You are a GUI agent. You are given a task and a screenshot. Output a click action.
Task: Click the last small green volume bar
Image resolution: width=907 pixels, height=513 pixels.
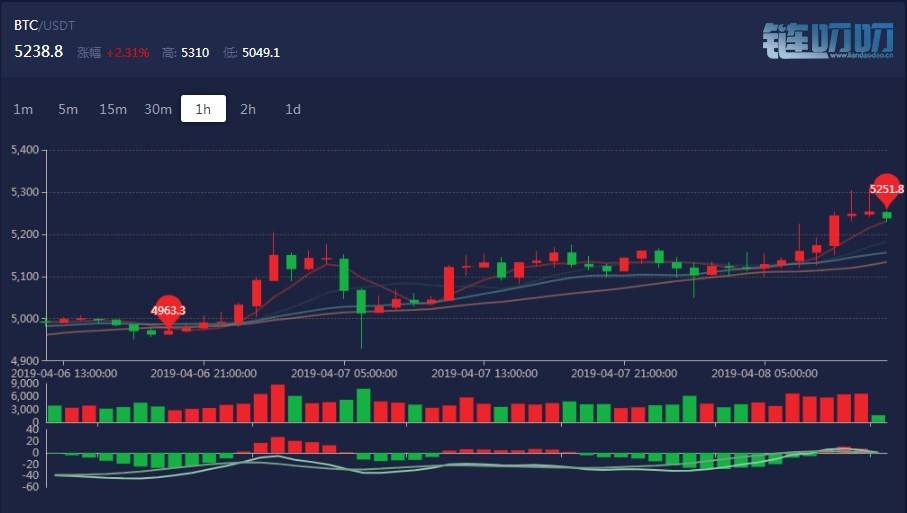(878, 419)
